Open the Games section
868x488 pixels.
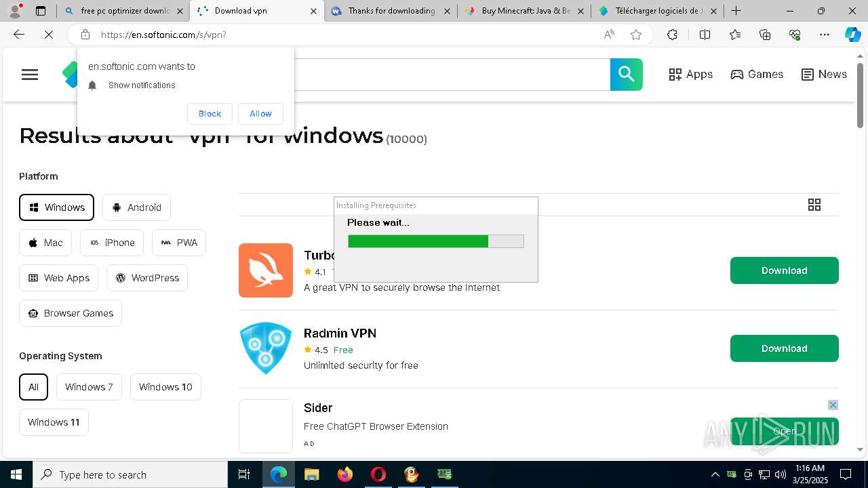coord(757,75)
